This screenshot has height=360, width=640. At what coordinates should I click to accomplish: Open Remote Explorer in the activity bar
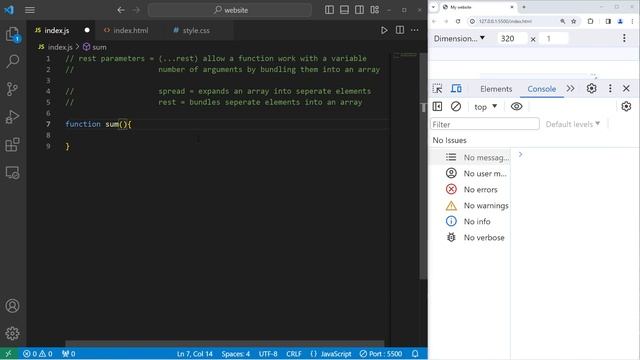(x=13, y=172)
